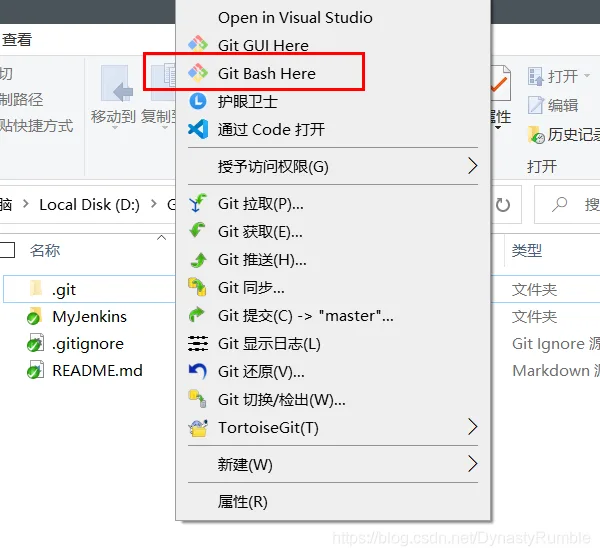Click the Git 获取 fetch icon
This screenshot has width=600, height=556.
coord(198,231)
